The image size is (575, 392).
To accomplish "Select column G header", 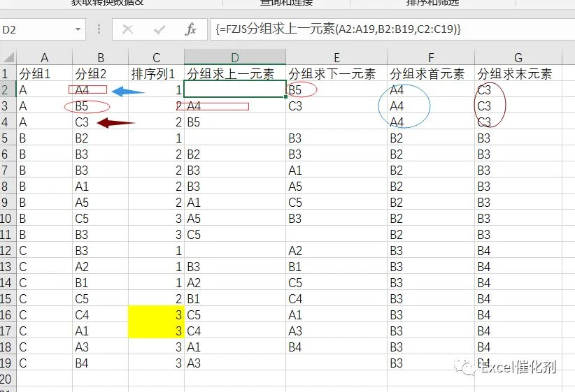I will point(518,57).
